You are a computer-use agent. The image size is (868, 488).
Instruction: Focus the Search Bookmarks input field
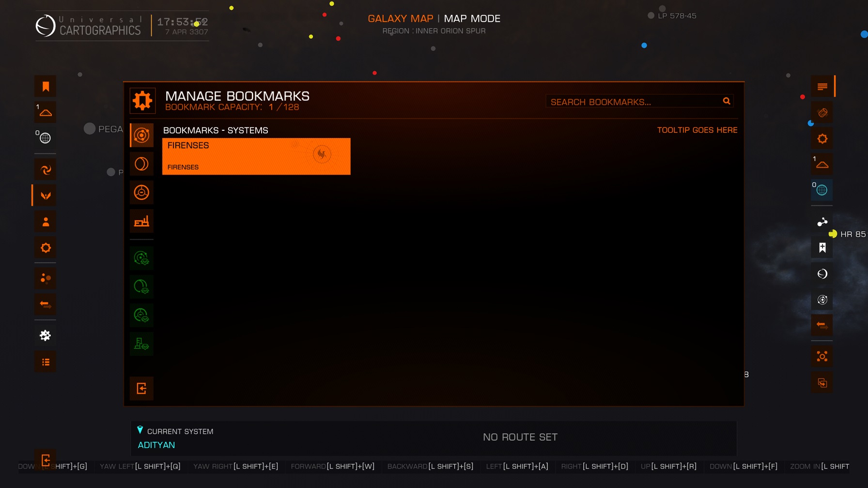click(x=639, y=102)
